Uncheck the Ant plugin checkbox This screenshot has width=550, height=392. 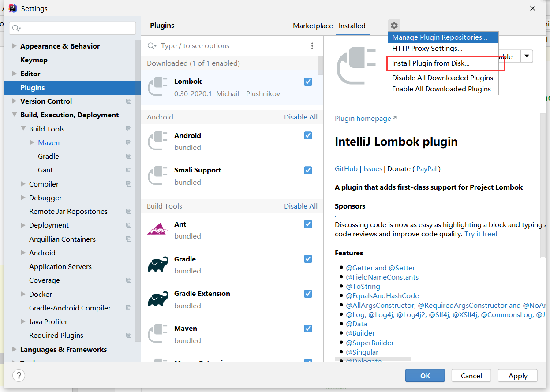coord(308,224)
